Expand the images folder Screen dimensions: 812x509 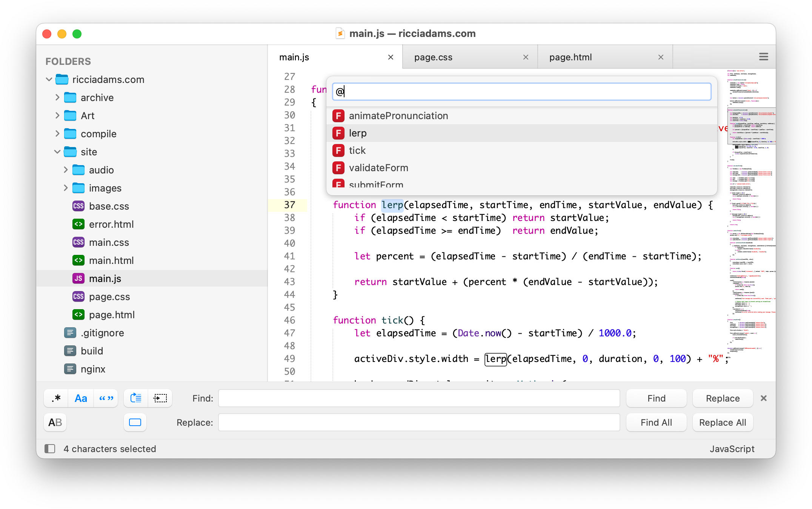click(x=66, y=188)
